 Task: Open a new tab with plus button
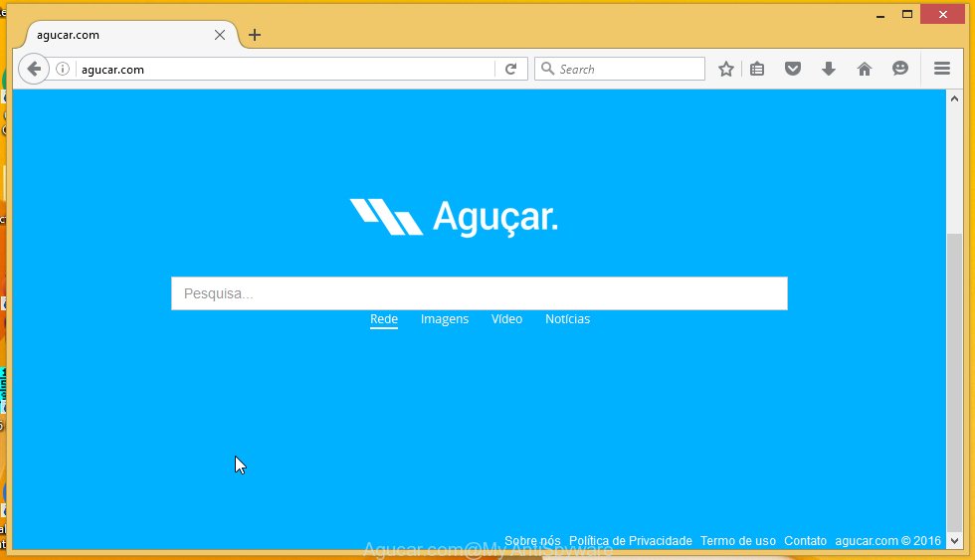pyautogui.click(x=255, y=35)
